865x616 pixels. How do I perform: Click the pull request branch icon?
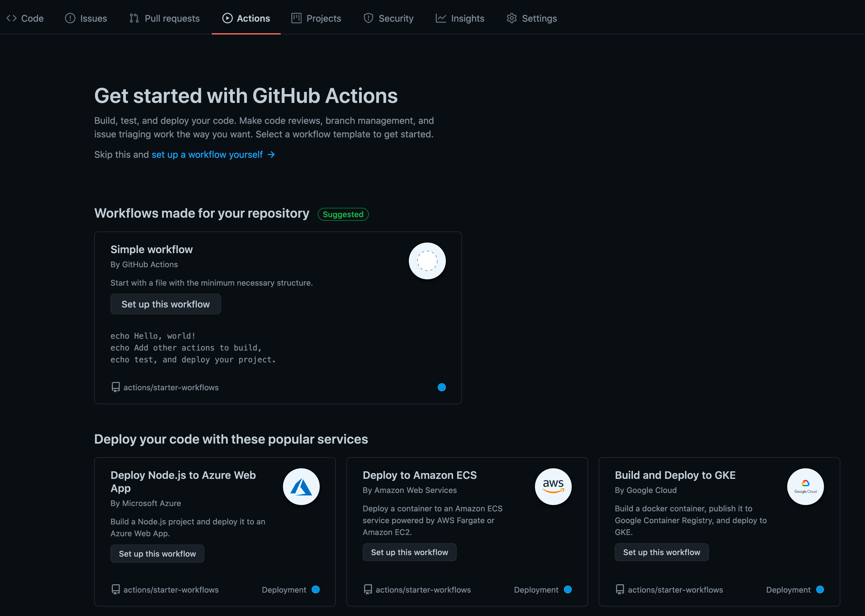(133, 18)
